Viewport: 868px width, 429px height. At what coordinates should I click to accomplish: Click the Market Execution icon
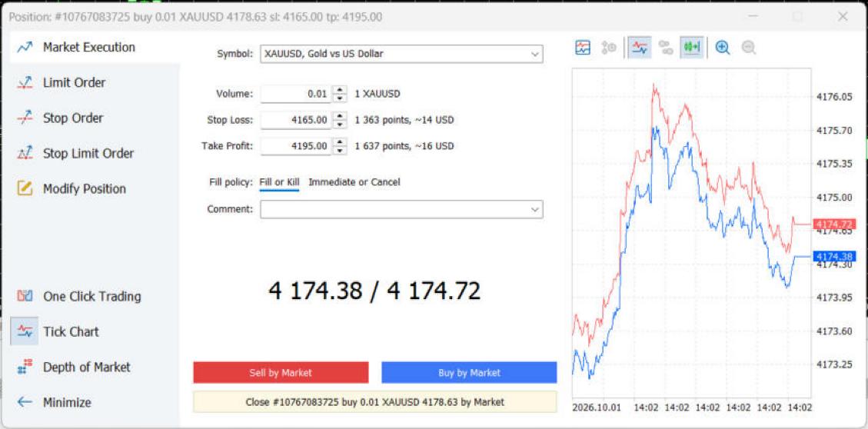coord(25,47)
